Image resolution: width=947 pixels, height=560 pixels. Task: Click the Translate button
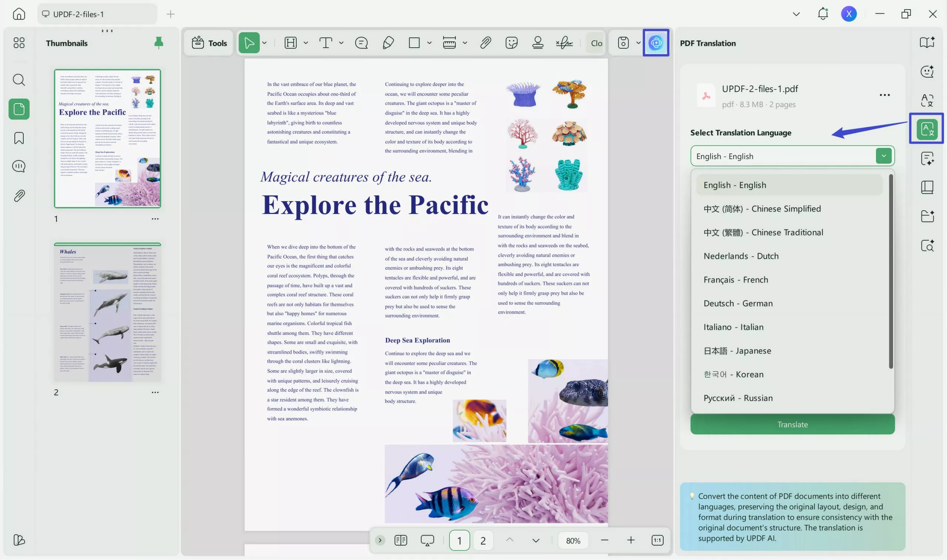[792, 424]
